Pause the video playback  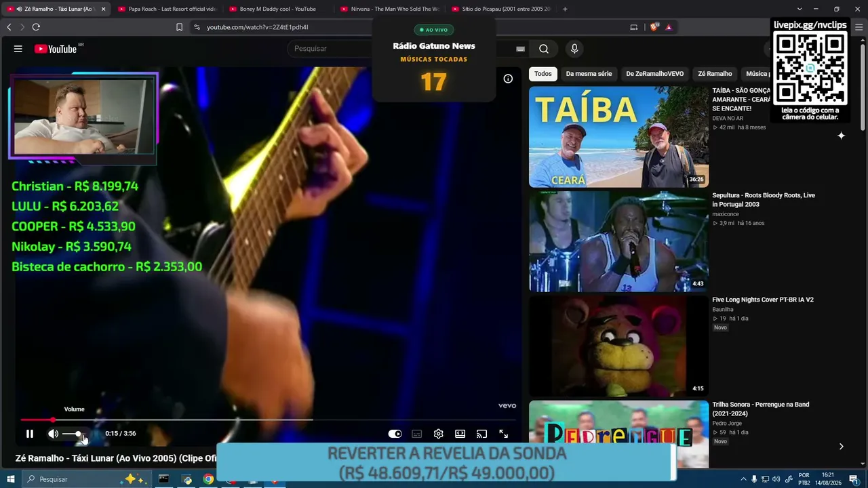coord(30,434)
